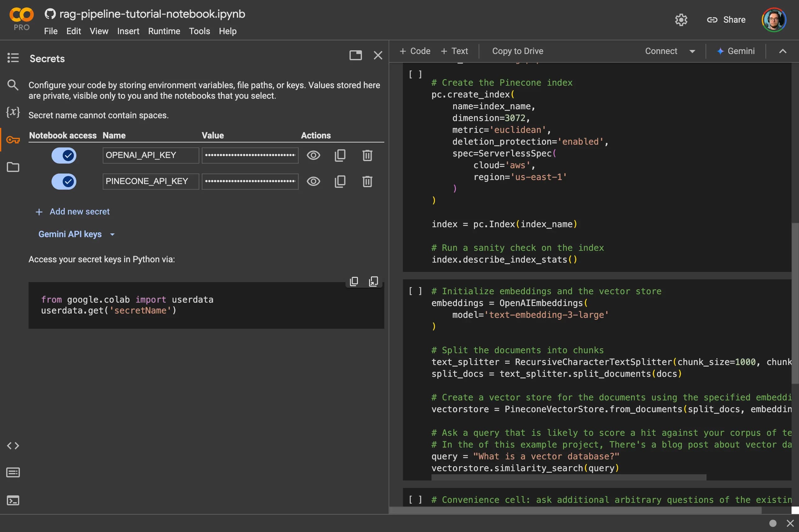Open the user account avatar
The image size is (799, 532).
774,20
